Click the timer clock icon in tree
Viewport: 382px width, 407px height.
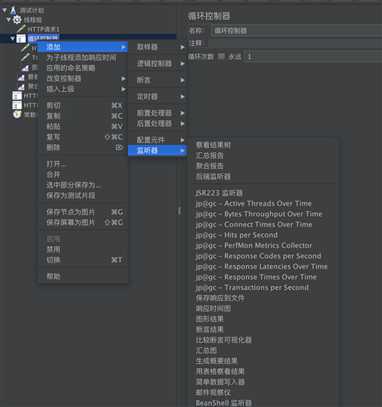point(17,114)
